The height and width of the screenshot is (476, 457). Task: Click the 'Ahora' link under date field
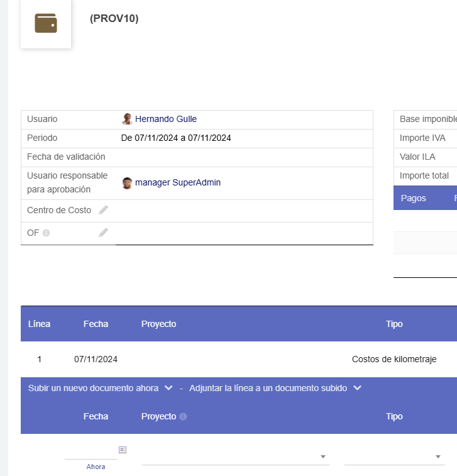(96, 467)
